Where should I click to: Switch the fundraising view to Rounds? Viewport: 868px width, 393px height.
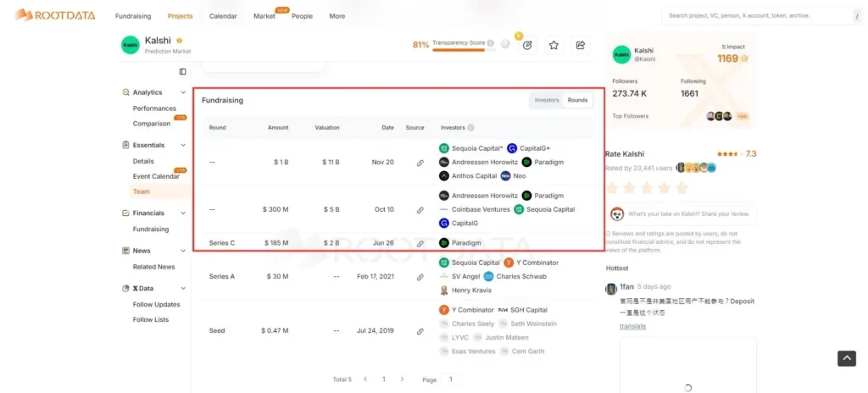point(577,100)
